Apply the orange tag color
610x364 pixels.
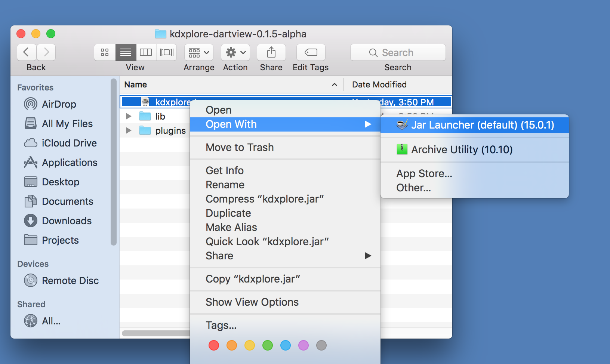pos(232,345)
